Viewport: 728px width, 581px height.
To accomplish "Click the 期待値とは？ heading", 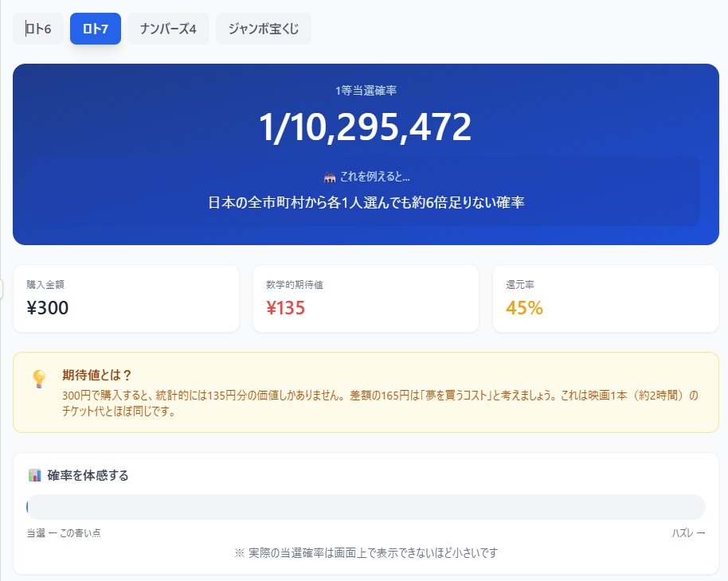I will (97, 375).
